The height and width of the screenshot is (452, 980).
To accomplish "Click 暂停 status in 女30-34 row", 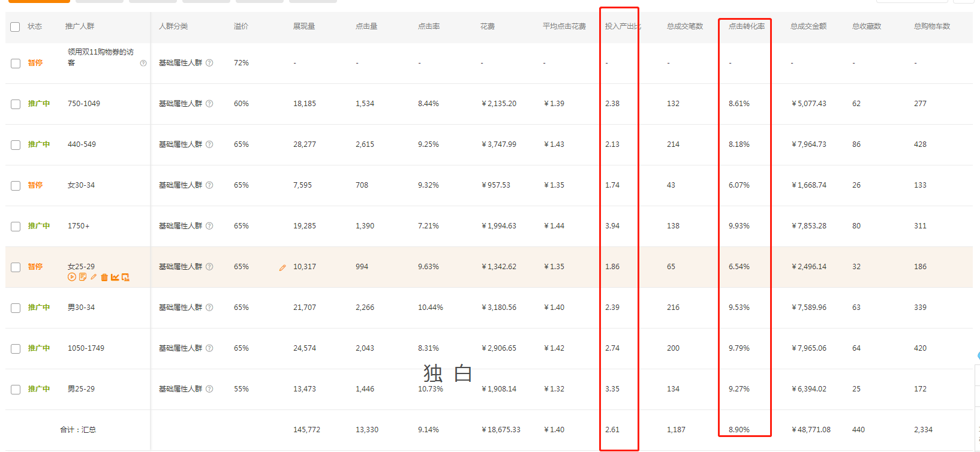I will point(35,185).
